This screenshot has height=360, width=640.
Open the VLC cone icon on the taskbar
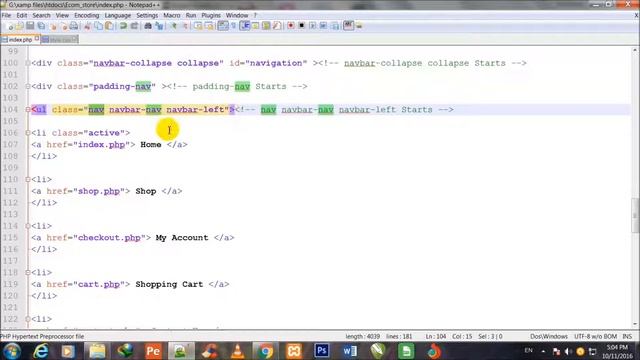(x=238, y=351)
